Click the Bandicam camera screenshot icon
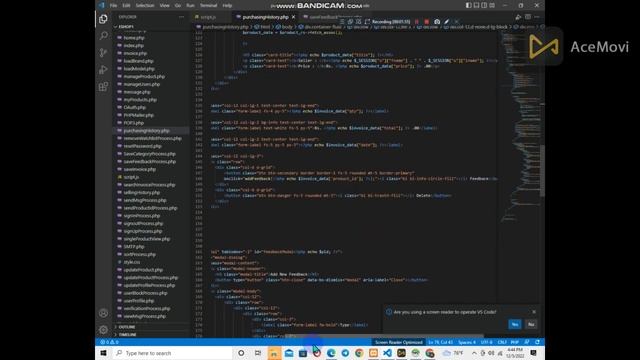The image size is (640, 360). point(437,22)
